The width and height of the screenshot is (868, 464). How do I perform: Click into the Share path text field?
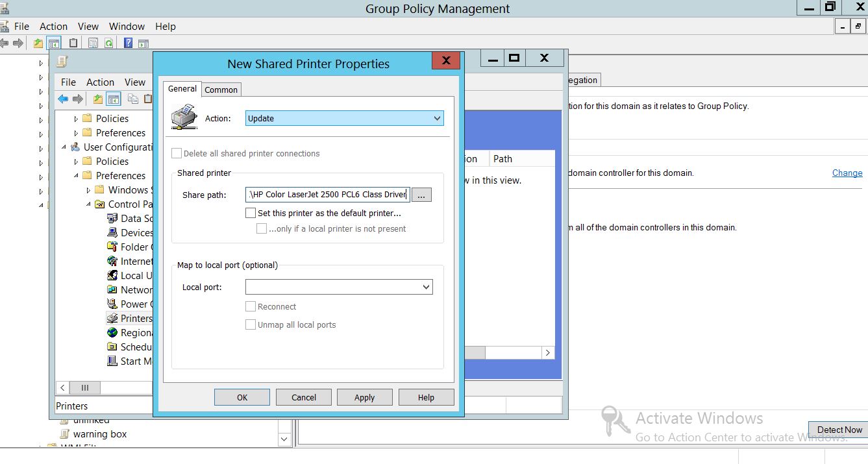pos(327,195)
